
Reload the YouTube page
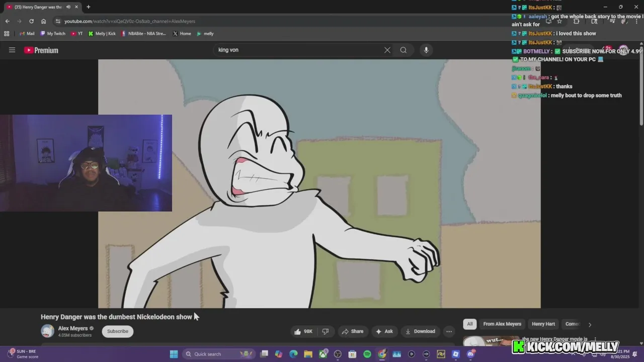click(x=31, y=21)
